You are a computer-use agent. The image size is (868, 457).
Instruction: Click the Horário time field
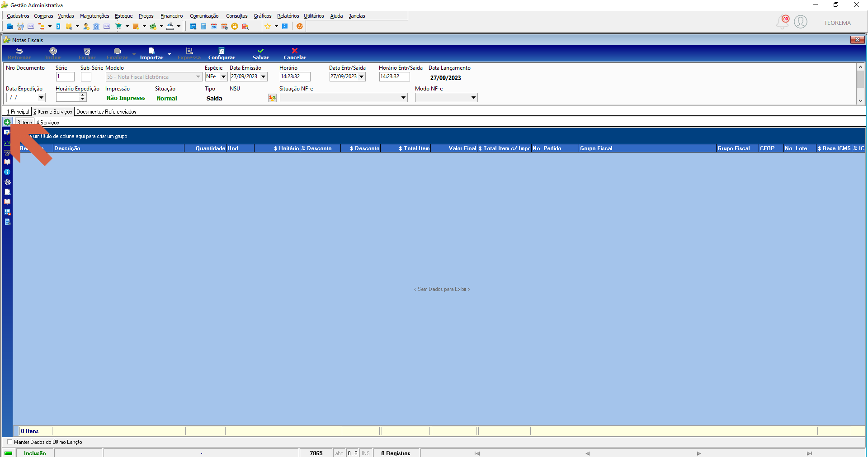pos(295,76)
